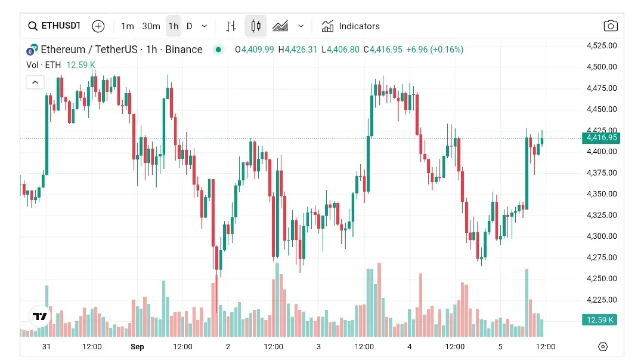This screenshot has width=644, height=360.
Task: Open the TradingView logo
Action: pos(40,316)
